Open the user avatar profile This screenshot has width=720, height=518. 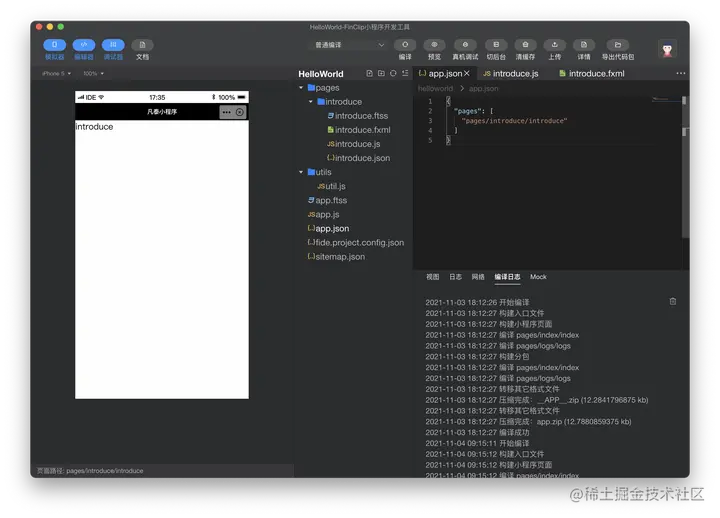(668, 49)
